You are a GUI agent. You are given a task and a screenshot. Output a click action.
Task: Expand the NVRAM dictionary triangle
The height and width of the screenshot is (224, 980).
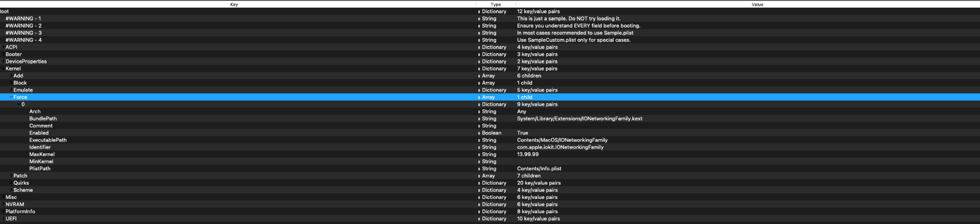click(3, 205)
